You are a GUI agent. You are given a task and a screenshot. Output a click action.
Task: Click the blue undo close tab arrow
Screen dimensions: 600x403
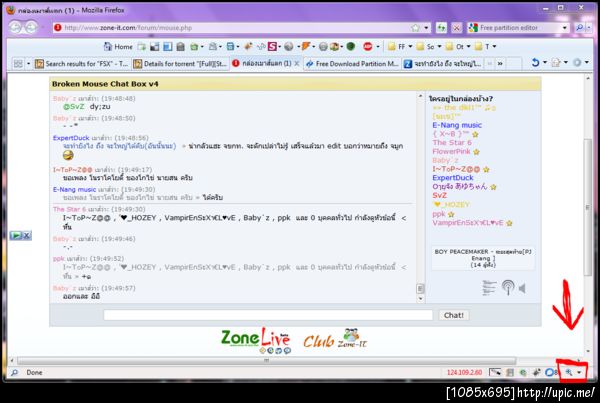point(535,63)
